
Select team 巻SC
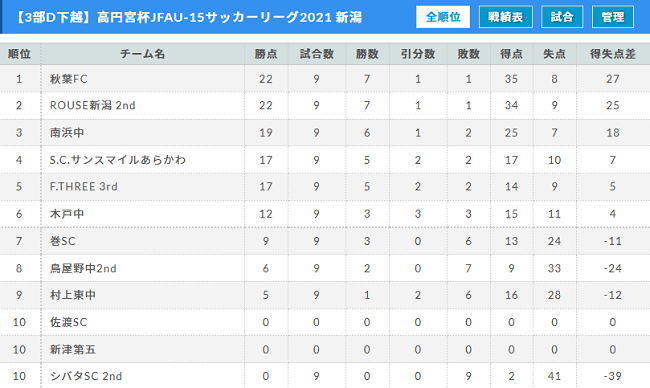pyautogui.click(x=63, y=241)
